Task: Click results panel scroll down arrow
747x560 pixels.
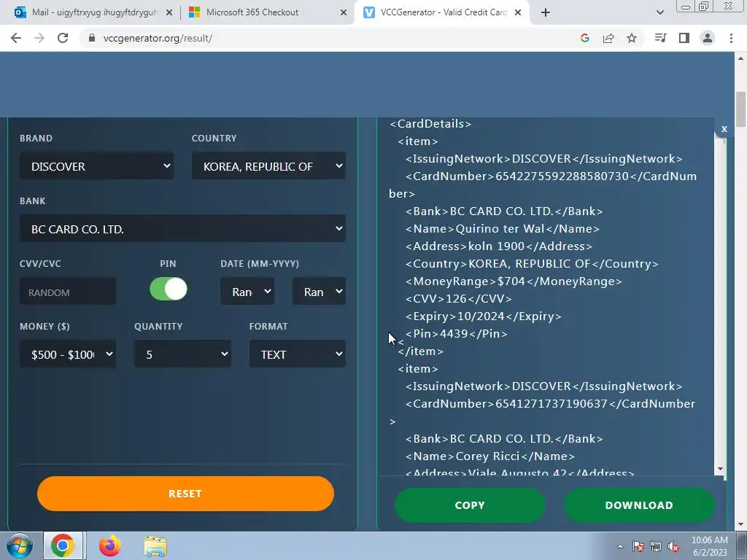Action: click(x=720, y=469)
